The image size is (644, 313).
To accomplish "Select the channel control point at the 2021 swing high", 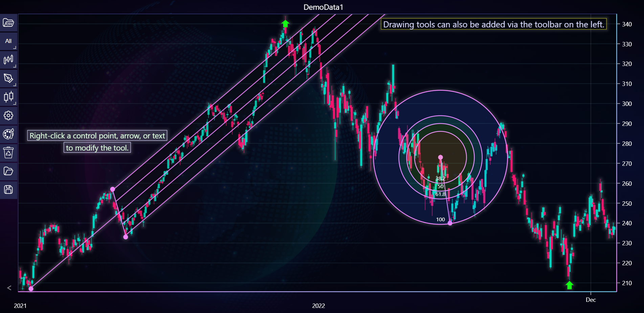I will pos(113,189).
